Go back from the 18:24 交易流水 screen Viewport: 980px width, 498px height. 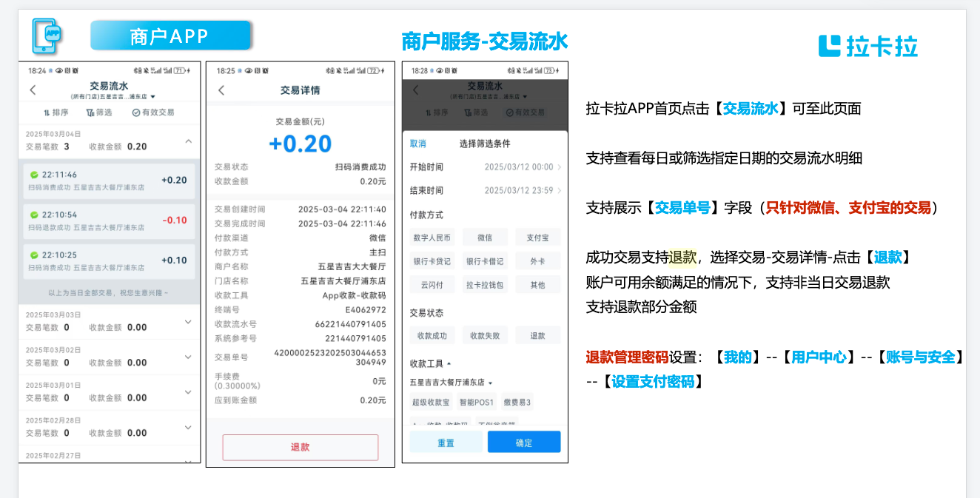[33, 90]
